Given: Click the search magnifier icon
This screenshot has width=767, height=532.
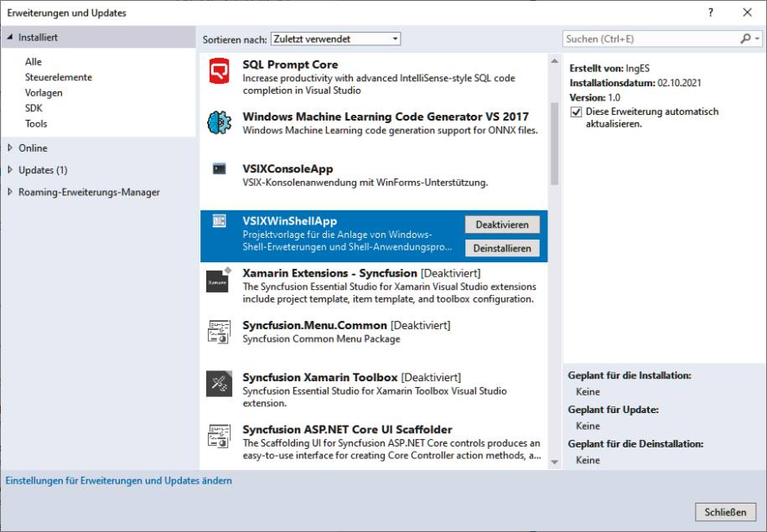Looking at the screenshot, I should [x=745, y=39].
